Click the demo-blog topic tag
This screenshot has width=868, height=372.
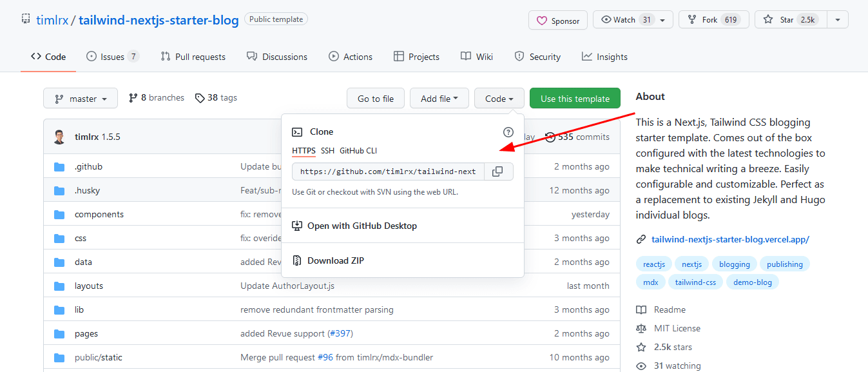[753, 282]
